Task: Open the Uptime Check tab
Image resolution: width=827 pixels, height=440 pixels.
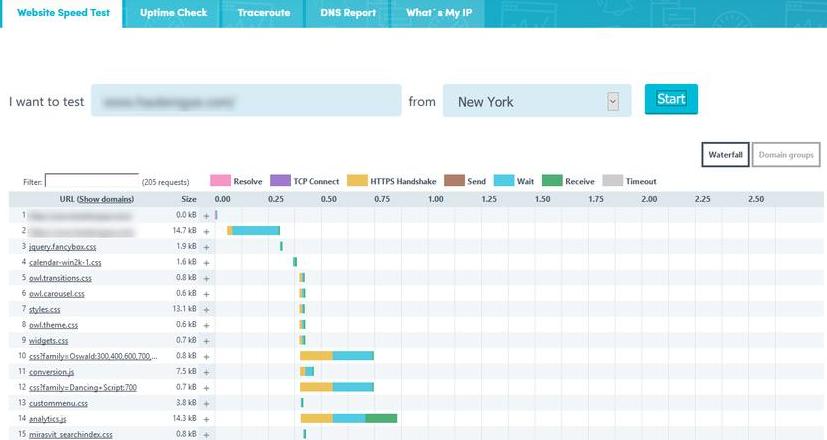Action: [x=173, y=13]
